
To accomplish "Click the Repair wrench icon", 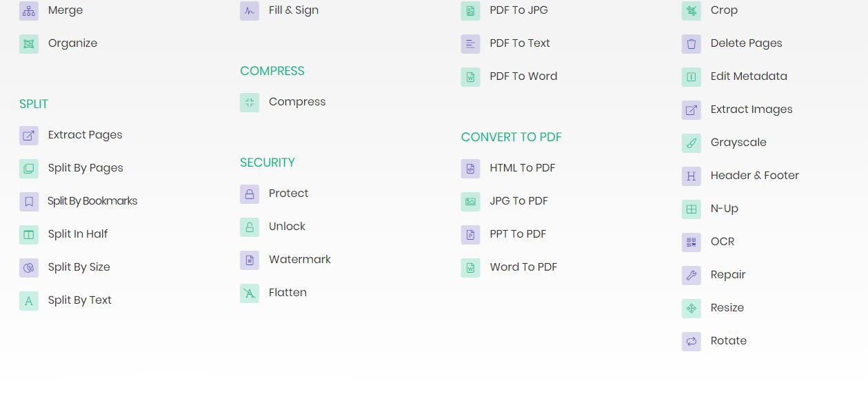I will click(x=692, y=276).
